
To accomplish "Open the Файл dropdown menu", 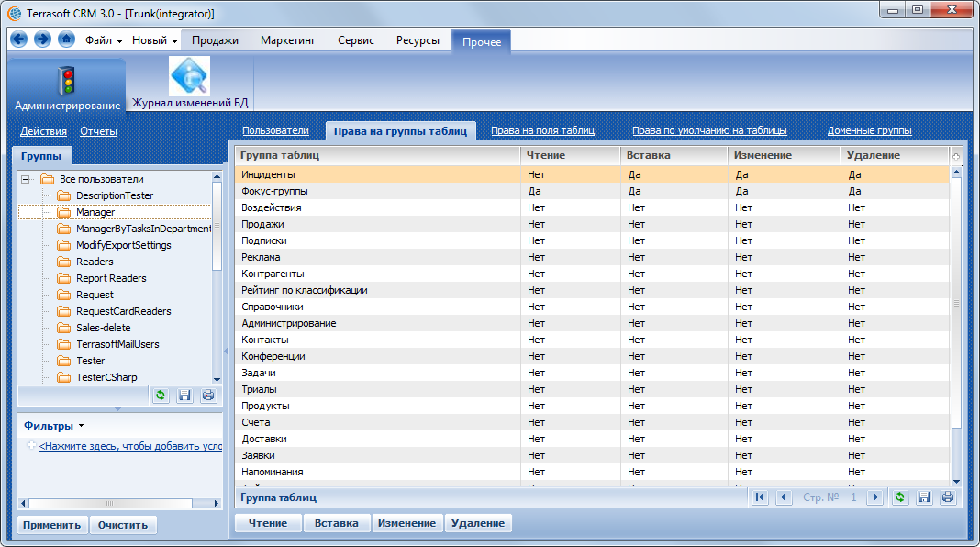I will (104, 40).
